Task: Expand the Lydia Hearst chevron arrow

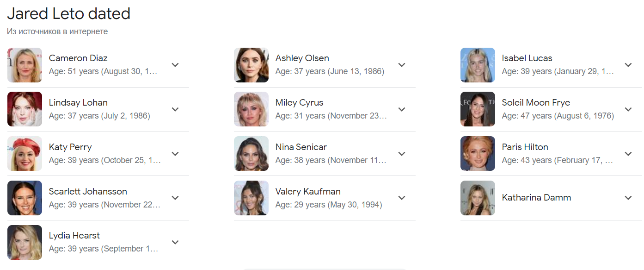Action: (x=175, y=242)
